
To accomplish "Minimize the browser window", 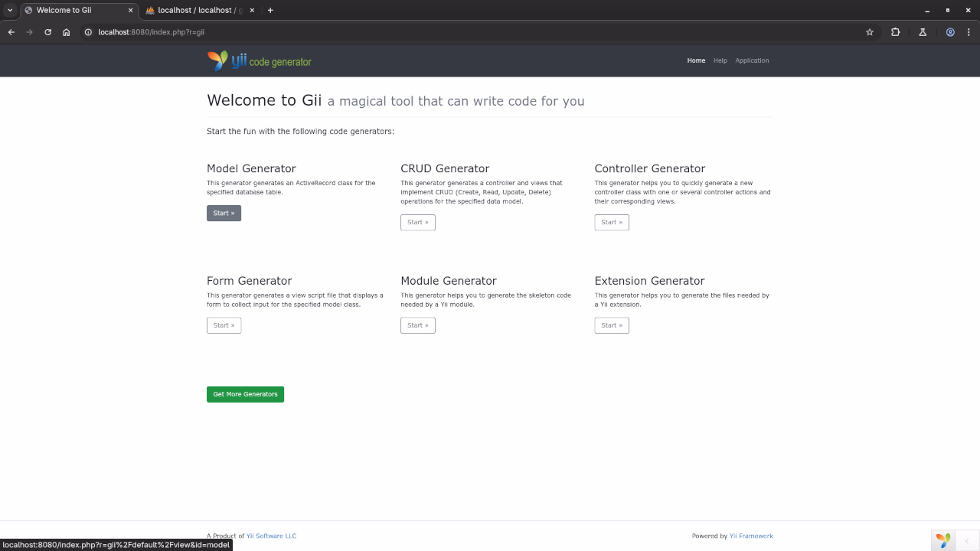I will 927,10.
